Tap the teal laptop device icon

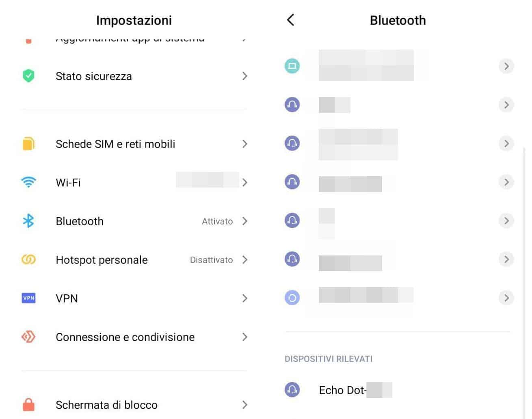click(x=292, y=66)
